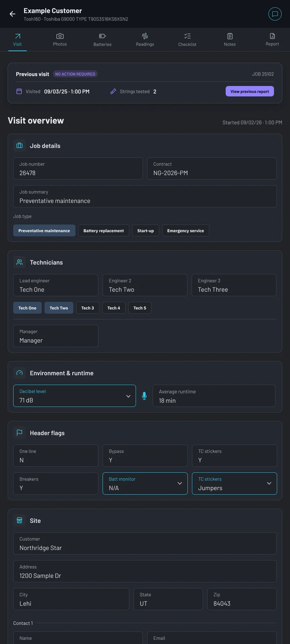
Task: Click the store icon in Site section
Action: (x=19, y=520)
